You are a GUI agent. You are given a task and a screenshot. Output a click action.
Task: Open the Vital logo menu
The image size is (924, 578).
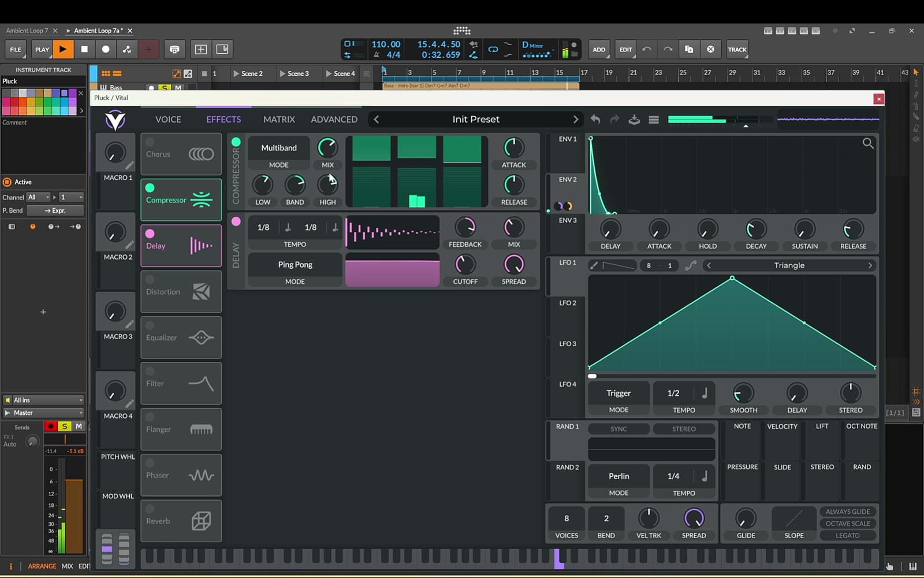[x=115, y=120]
